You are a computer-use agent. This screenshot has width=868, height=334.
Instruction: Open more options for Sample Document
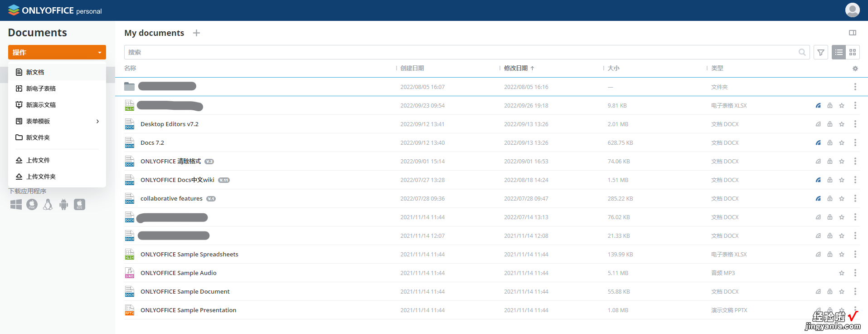point(855,291)
